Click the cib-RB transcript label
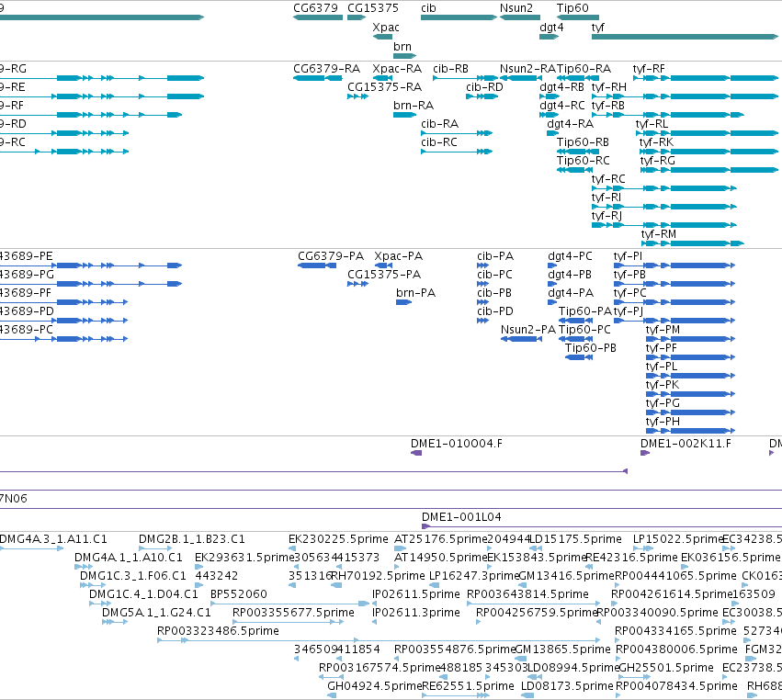The height and width of the screenshot is (700, 782). click(451, 69)
